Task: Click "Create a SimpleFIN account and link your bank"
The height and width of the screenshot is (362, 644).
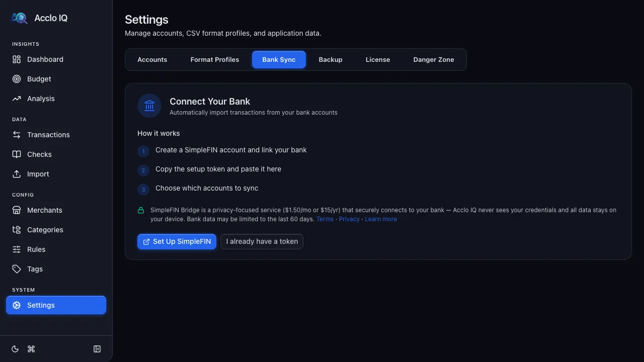Action: point(231,150)
